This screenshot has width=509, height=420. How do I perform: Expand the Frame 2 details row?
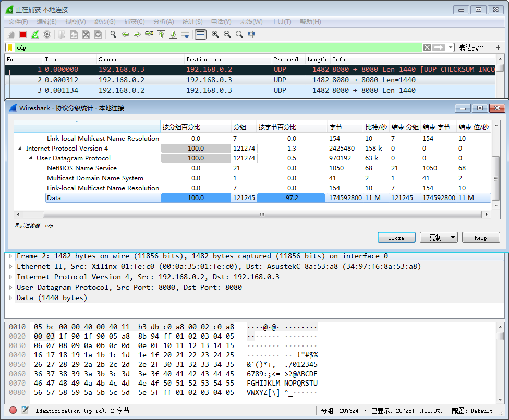tap(11, 256)
